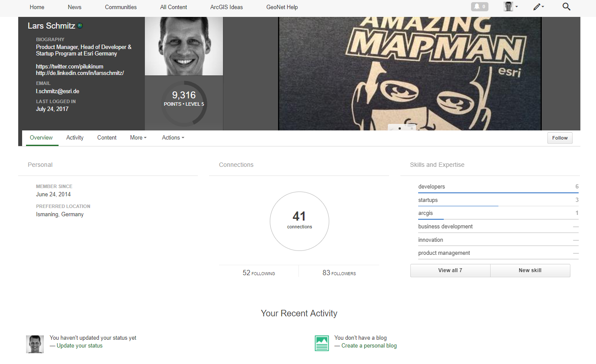
Task: Click the endorsement count 1 for arcgis
Action: (577, 213)
